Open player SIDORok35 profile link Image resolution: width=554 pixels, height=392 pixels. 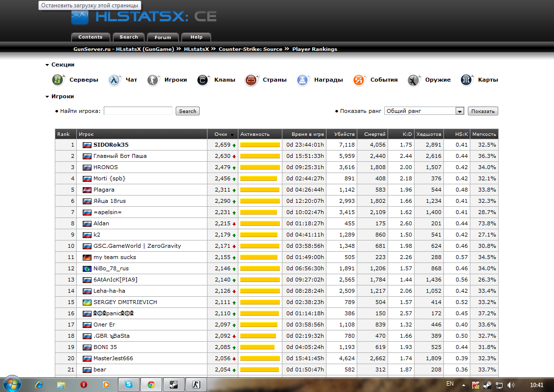(111, 145)
